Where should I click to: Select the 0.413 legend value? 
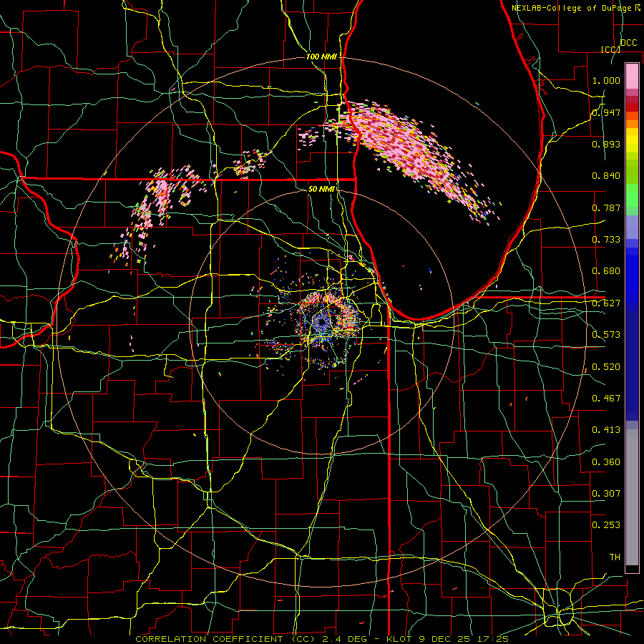[x=606, y=430]
